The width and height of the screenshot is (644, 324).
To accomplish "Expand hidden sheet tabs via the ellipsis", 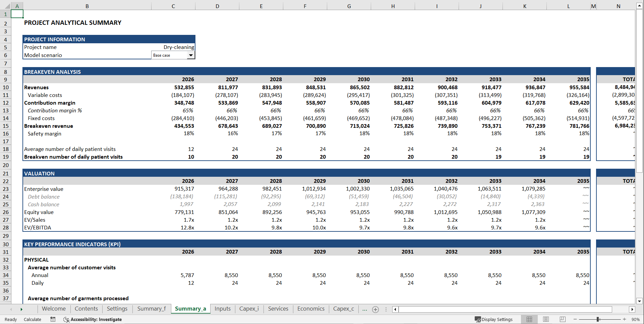I will pos(365,309).
